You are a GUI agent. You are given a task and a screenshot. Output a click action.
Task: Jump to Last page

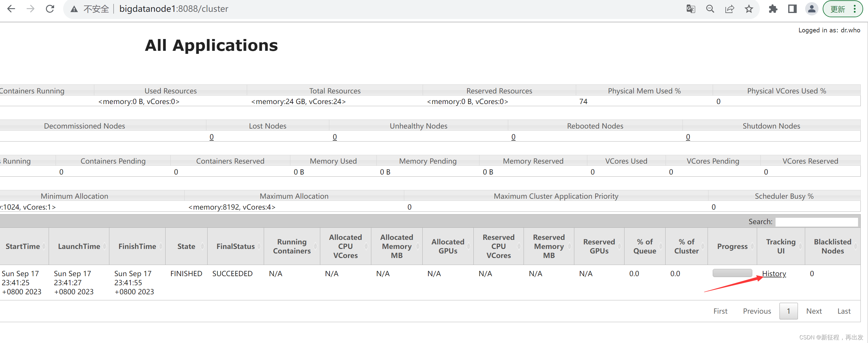tap(844, 311)
